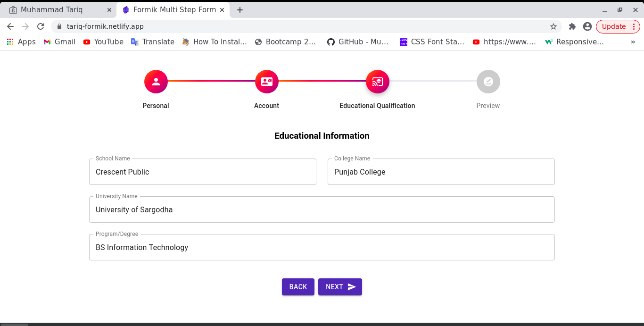This screenshot has width=644, height=326.
Task: Edit the Program/Degree field
Action: tap(322, 247)
